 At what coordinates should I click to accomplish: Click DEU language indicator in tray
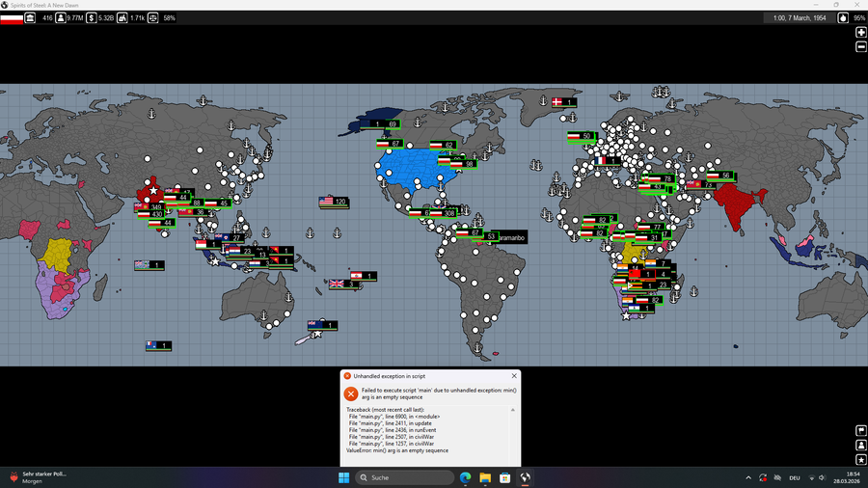(795, 477)
